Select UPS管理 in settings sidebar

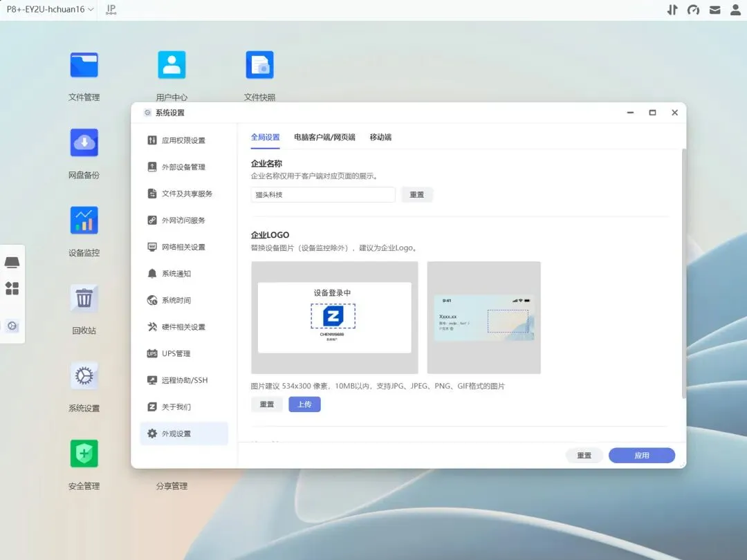[184, 353]
